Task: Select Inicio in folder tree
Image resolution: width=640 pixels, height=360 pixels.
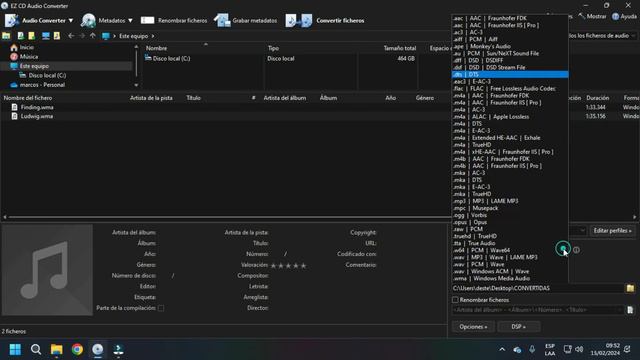Action: pos(27,47)
